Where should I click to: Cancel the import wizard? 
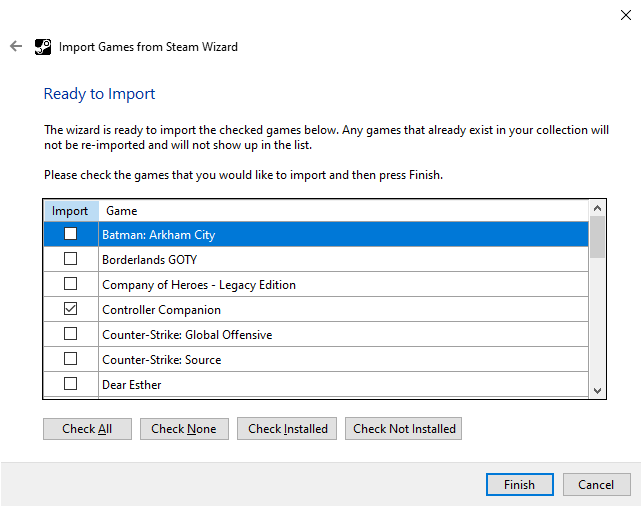pos(597,484)
